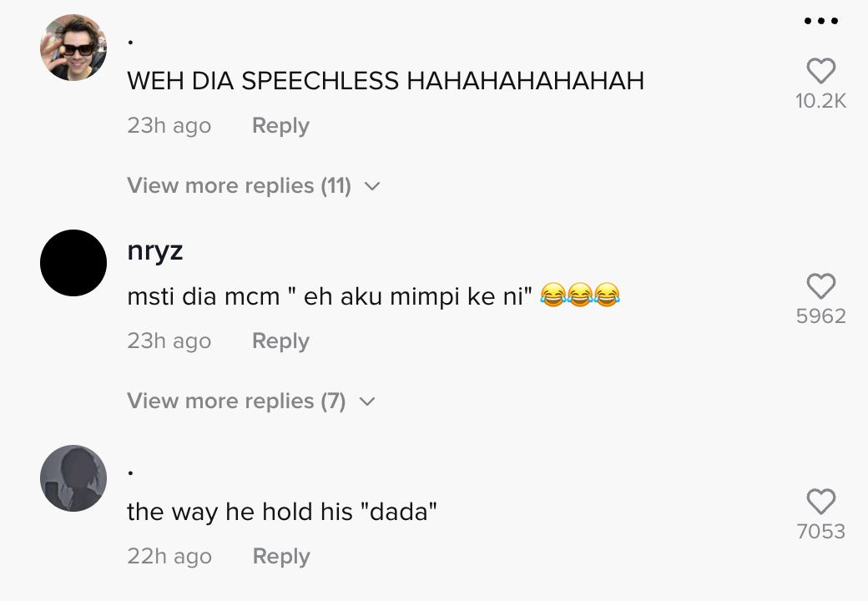Like the "WEH DIA SPEECHLESS" comment heart
Screen dimensions: 868x601
[x=821, y=72]
